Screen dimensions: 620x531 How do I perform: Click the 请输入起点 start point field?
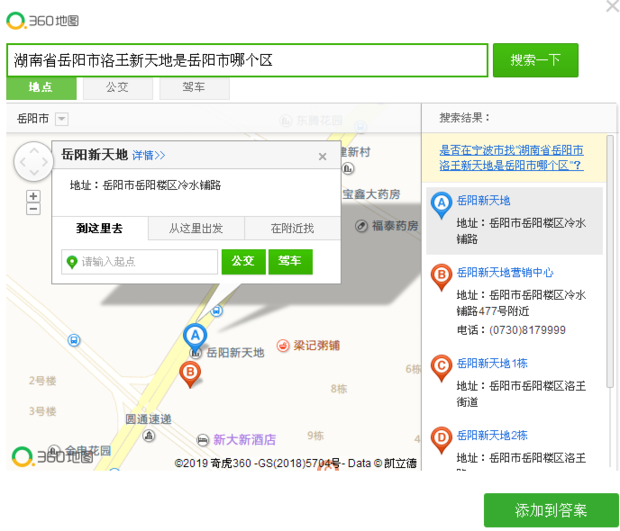139,262
